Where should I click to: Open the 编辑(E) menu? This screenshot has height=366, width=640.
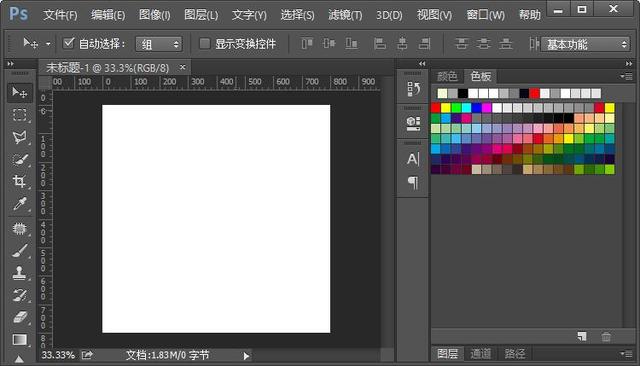(108, 16)
